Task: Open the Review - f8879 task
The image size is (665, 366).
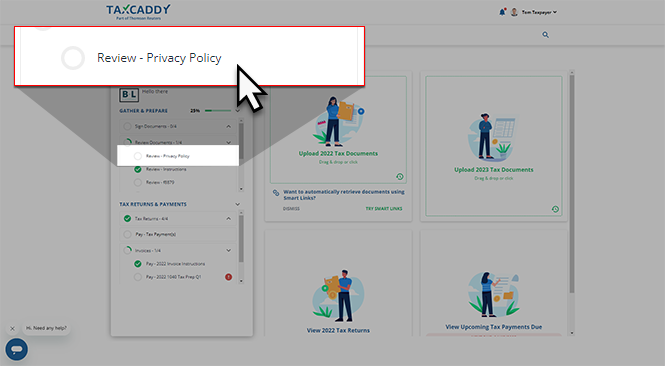Action: pyautogui.click(x=160, y=182)
